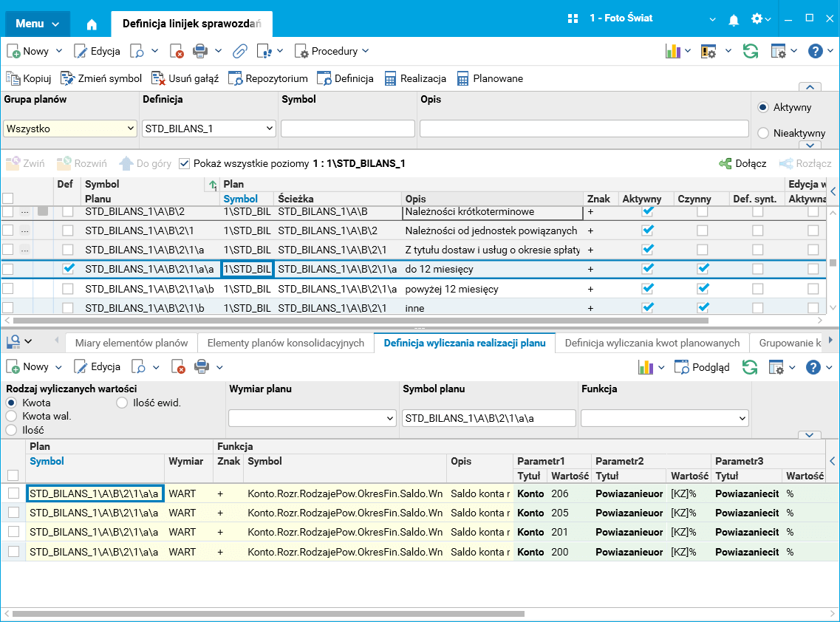Click the chart icon in lower panel toolbar
840x622 pixels.
pyautogui.click(x=646, y=367)
